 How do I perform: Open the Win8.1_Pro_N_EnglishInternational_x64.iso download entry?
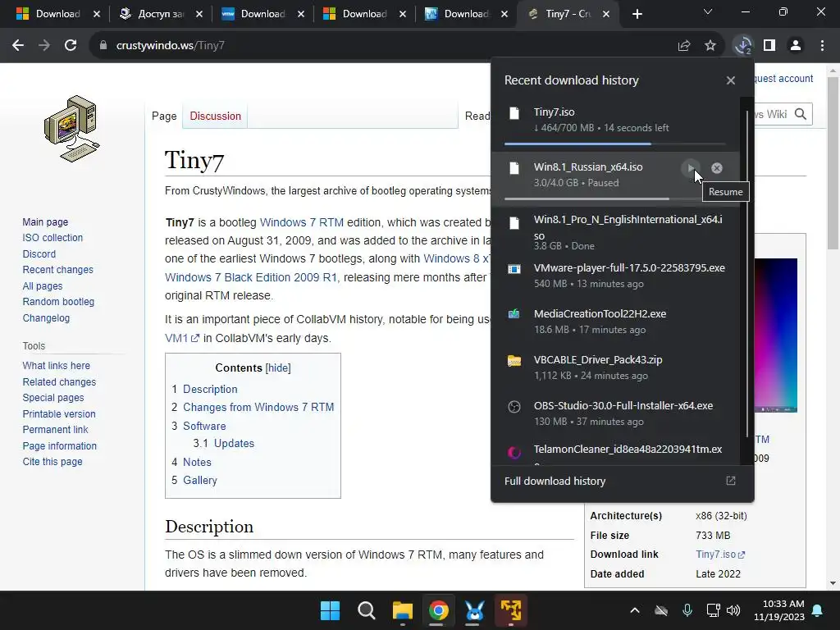click(616, 232)
